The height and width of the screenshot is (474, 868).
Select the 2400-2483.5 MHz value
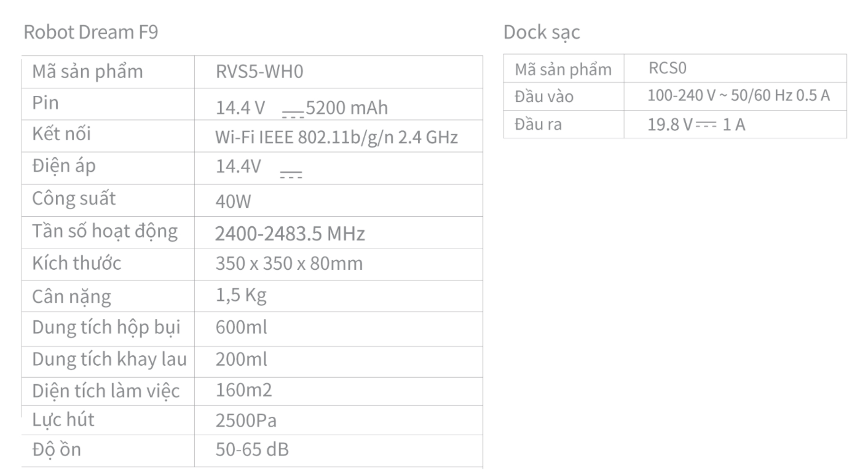290,234
